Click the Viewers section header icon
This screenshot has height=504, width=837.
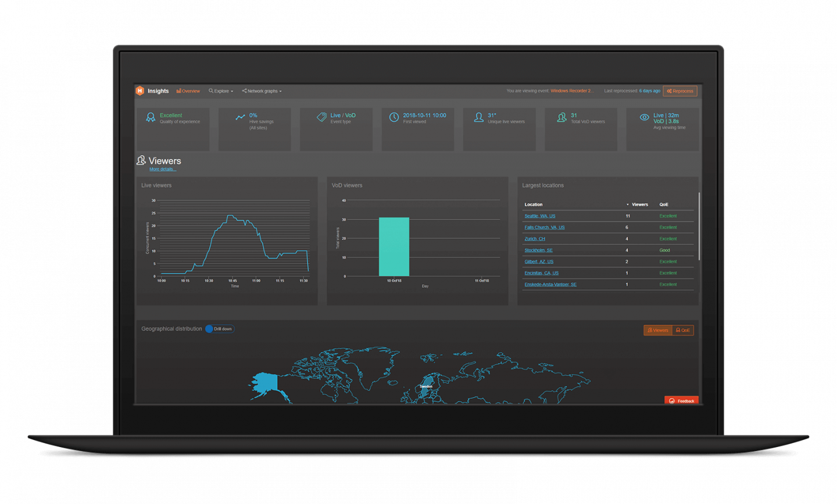[141, 160]
